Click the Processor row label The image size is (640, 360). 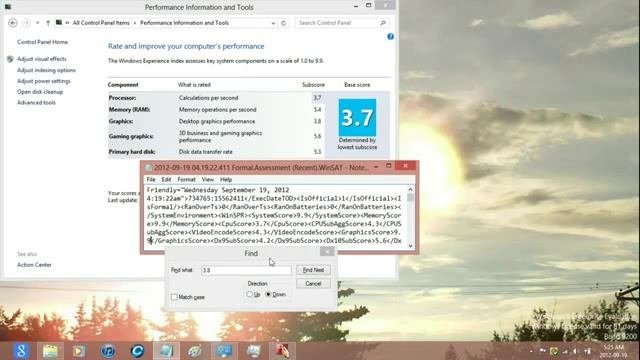pyautogui.click(x=122, y=98)
